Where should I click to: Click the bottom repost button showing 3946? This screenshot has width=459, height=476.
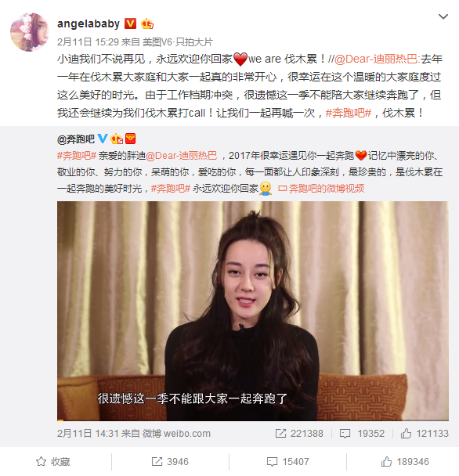[x=170, y=461]
